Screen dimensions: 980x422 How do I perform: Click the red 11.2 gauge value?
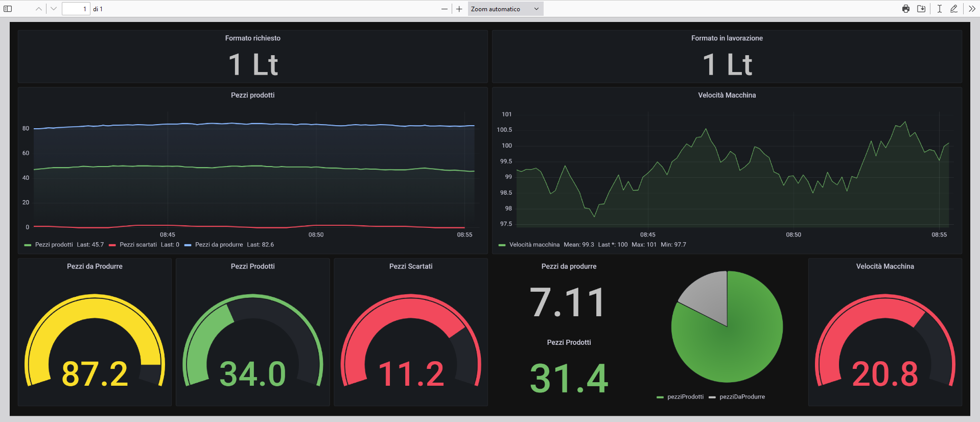point(411,373)
